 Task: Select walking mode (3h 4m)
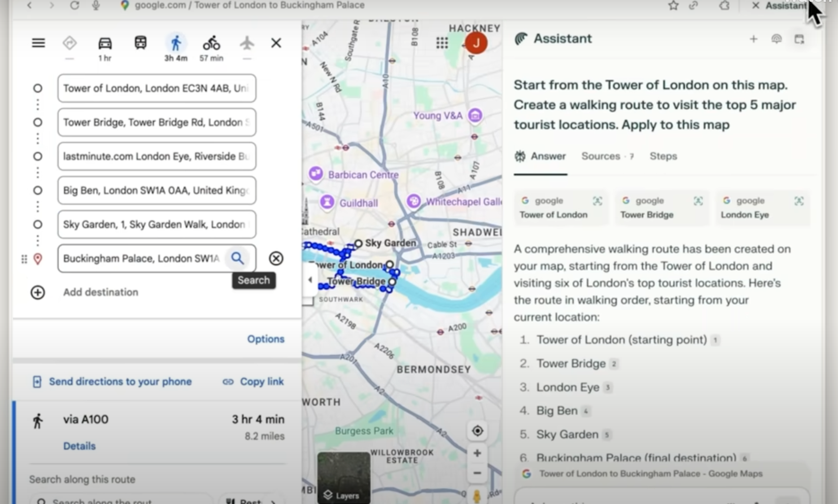click(x=176, y=43)
